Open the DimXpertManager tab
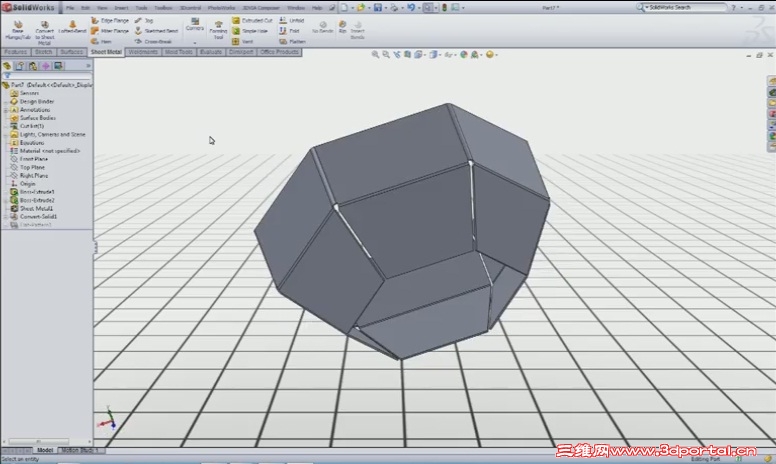This screenshot has height=464, width=776. (46, 66)
